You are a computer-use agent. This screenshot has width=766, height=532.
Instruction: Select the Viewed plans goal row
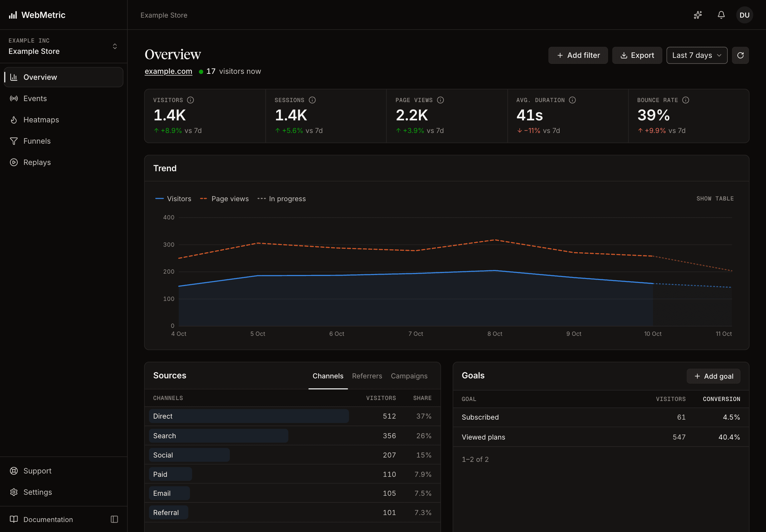click(601, 437)
